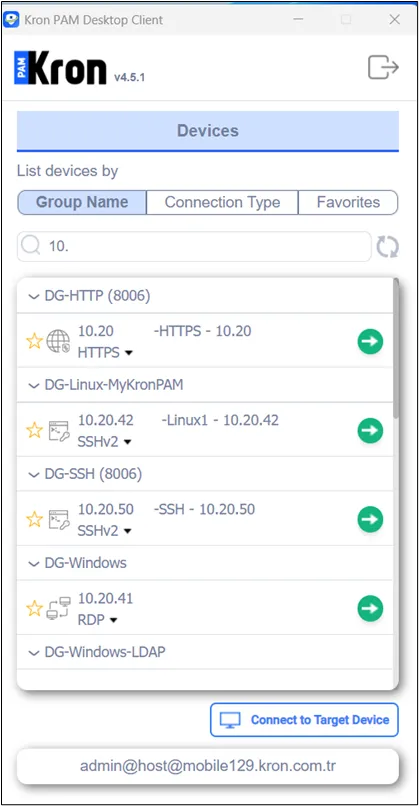Switch to the Favorites listing
Viewport: 419px width, 806px height.
[x=348, y=202]
